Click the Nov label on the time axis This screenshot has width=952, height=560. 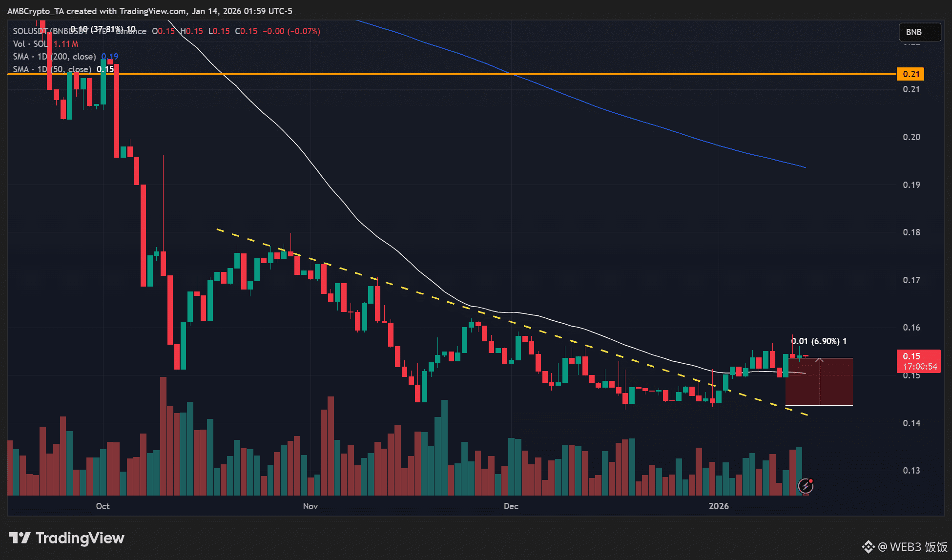310,506
